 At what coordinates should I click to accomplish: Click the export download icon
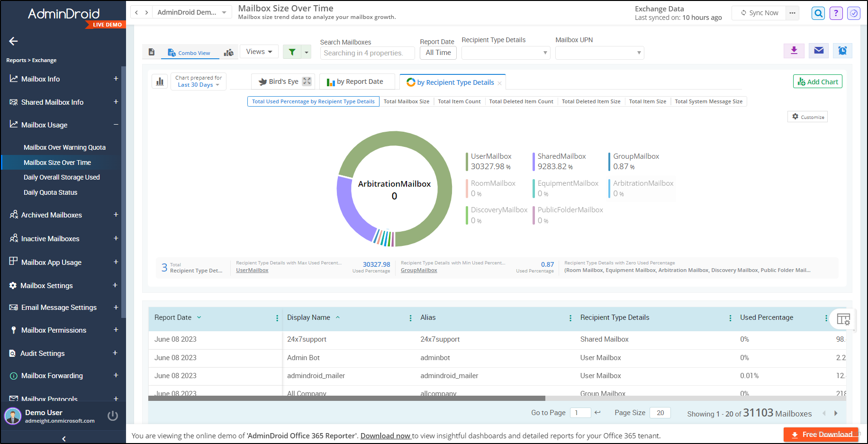point(794,50)
